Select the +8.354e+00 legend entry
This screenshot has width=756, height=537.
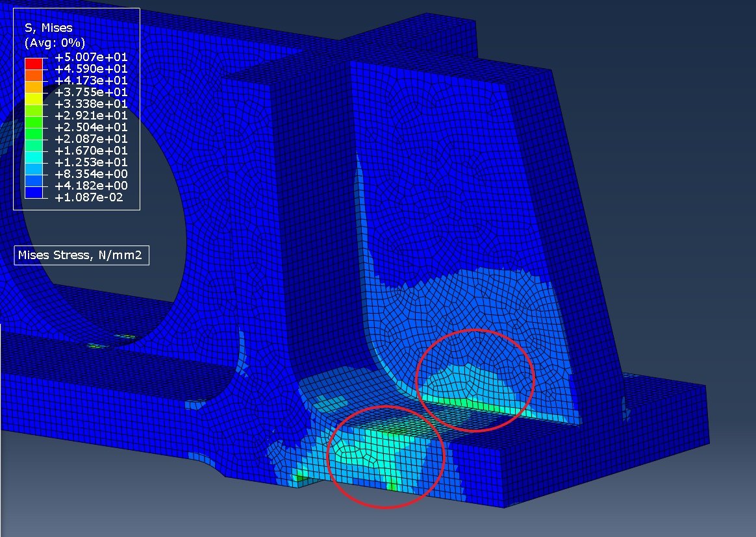pos(90,174)
